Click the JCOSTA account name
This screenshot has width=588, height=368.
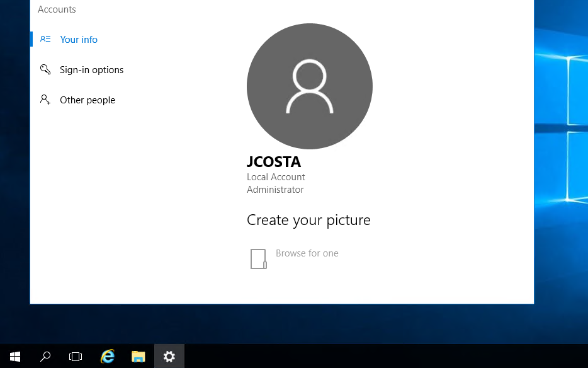pos(273,162)
